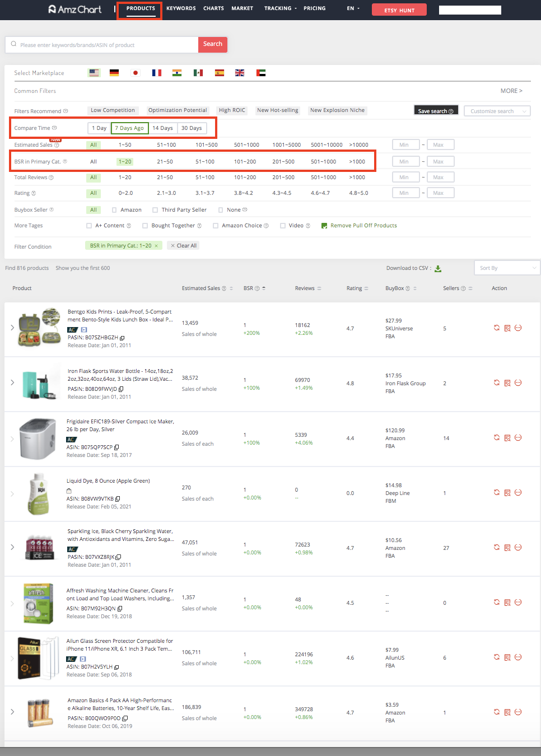
Task: Uncheck Remove Pull Off Products
Action: tap(324, 226)
